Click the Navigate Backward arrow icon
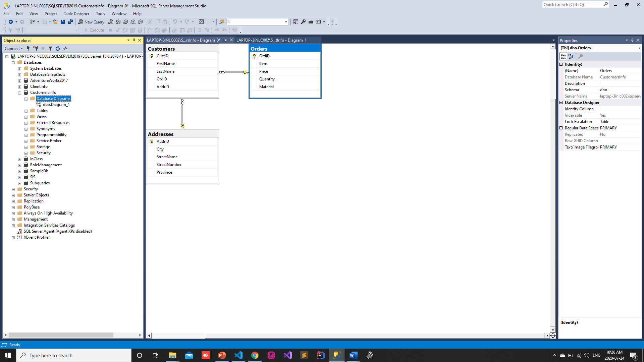 point(11,22)
